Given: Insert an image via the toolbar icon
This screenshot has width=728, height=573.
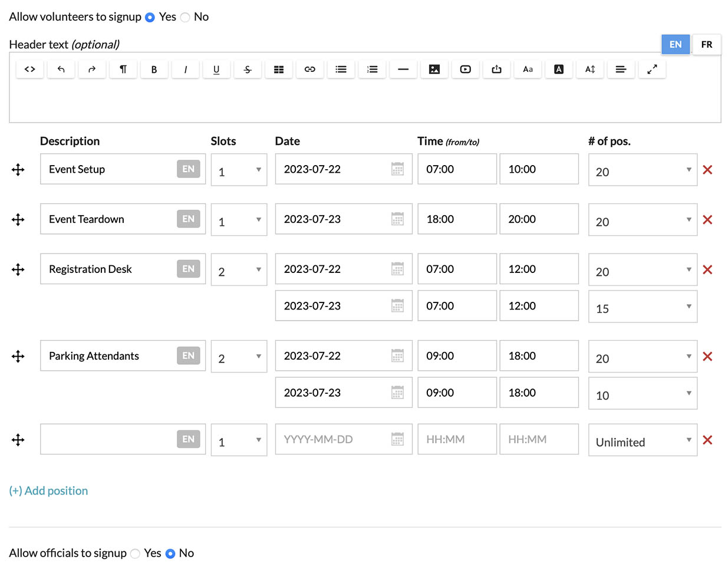Looking at the screenshot, I should tap(434, 70).
